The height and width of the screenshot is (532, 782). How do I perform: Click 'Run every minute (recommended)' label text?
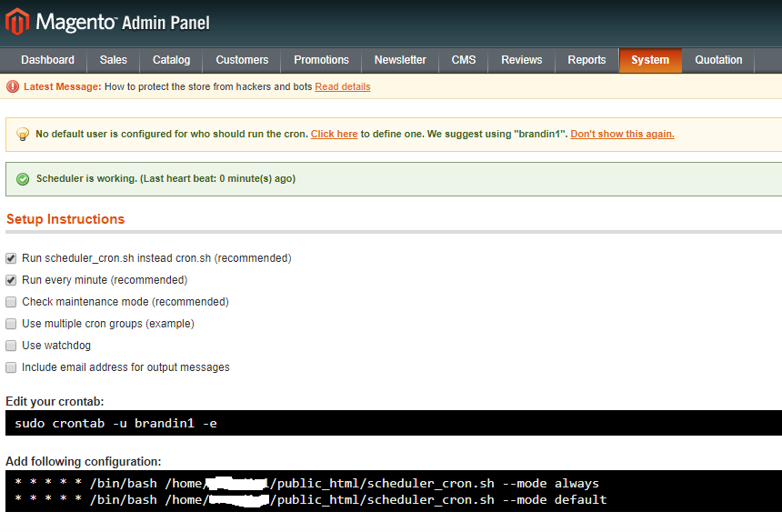pyautogui.click(x=105, y=280)
